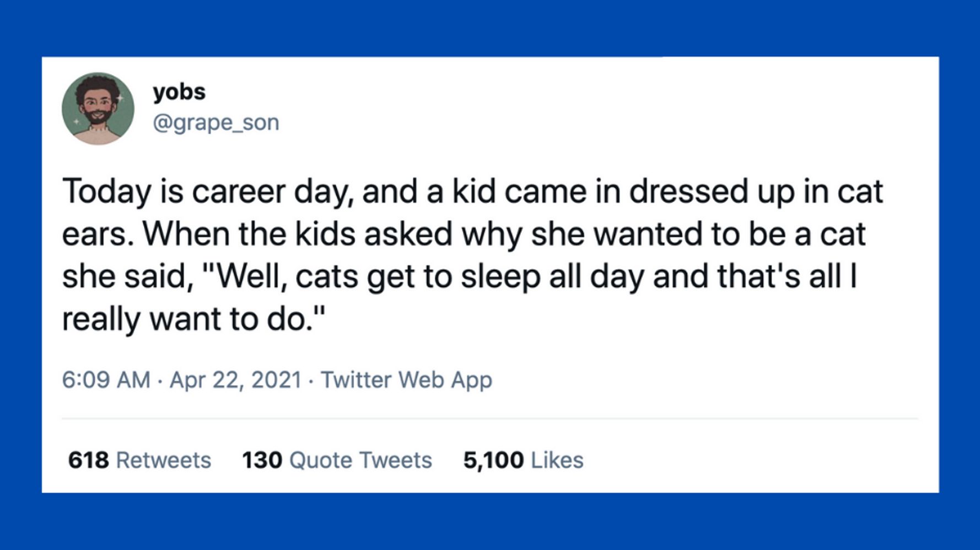Image resolution: width=980 pixels, height=550 pixels.
Task: Click the @grape_son handle
Action: [216, 122]
